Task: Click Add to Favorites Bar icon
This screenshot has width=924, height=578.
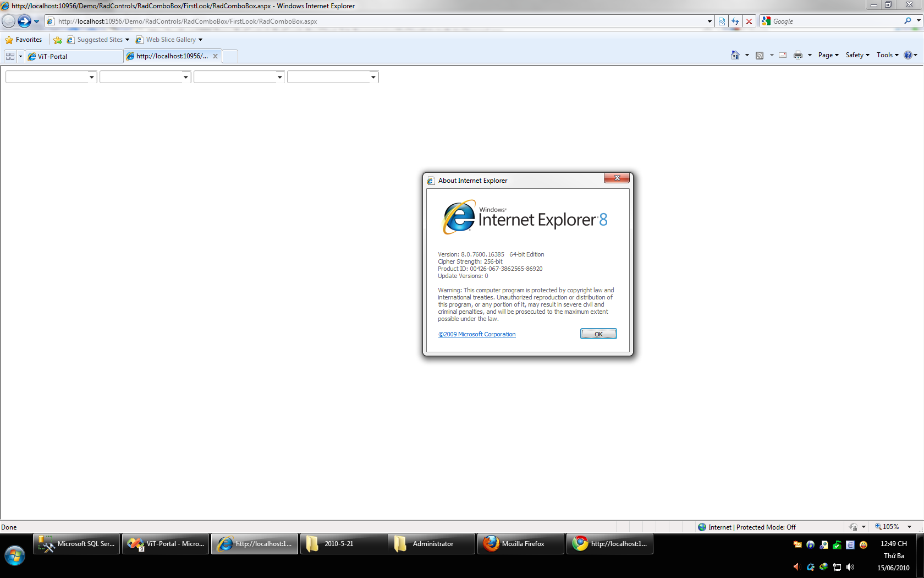Action: [x=58, y=40]
